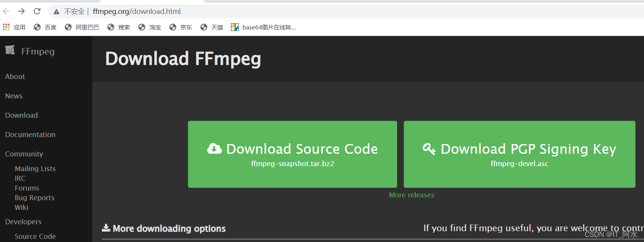Open the Bug Reports link
The height and width of the screenshot is (242, 644).
[x=34, y=198]
